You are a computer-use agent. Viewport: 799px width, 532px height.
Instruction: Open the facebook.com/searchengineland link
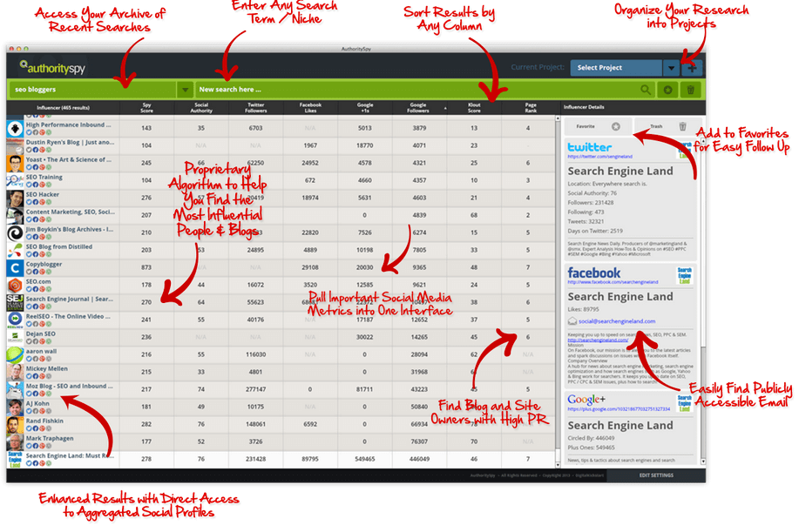tap(613, 282)
